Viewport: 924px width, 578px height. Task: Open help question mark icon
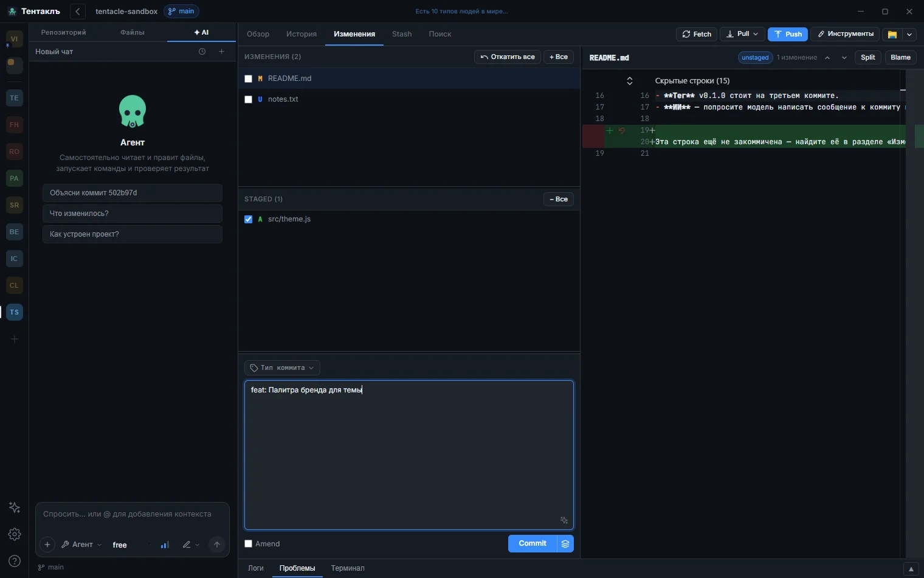click(15, 561)
